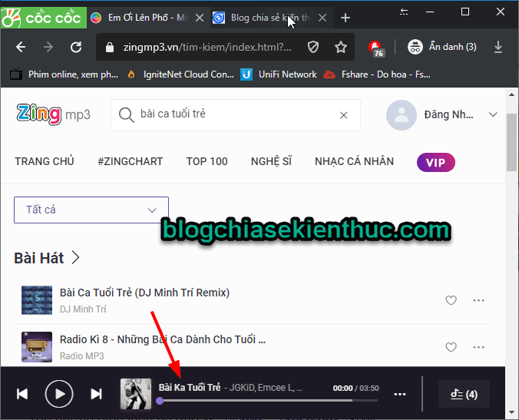
Task: Click the tab search arrows icon in title bar
Action: click(x=404, y=12)
